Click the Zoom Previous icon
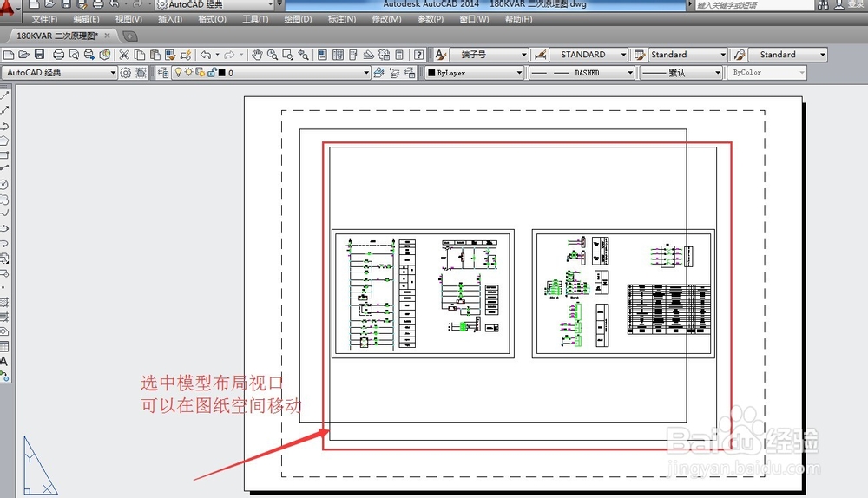The image size is (868, 498). (303, 55)
